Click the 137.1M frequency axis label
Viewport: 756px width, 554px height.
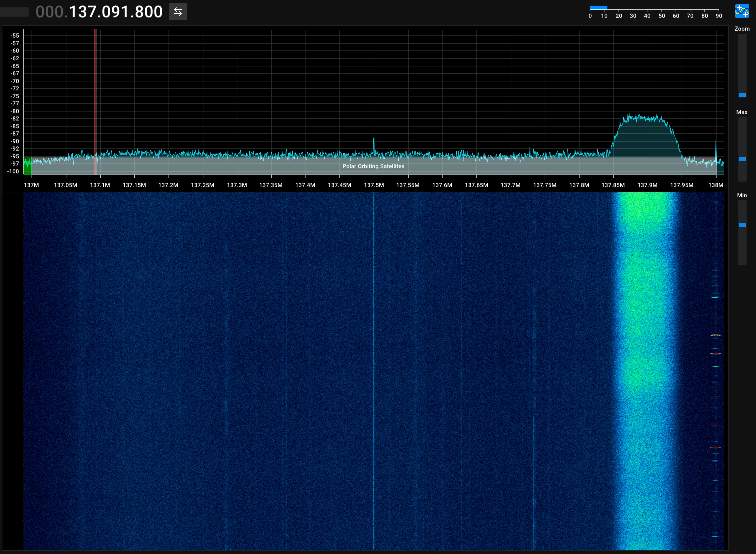pos(100,185)
